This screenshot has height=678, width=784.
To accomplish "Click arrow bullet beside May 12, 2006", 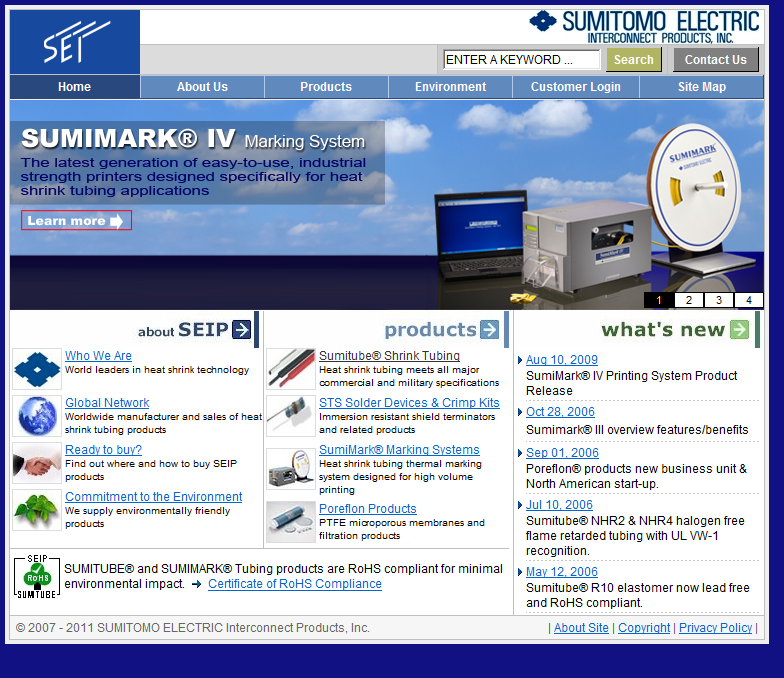I will pyautogui.click(x=520, y=572).
